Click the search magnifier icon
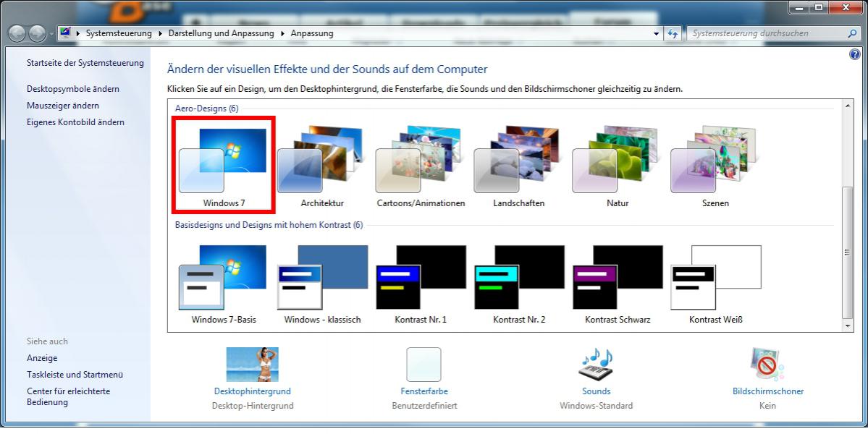This screenshot has height=434, width=868. [x=852, y=33]
